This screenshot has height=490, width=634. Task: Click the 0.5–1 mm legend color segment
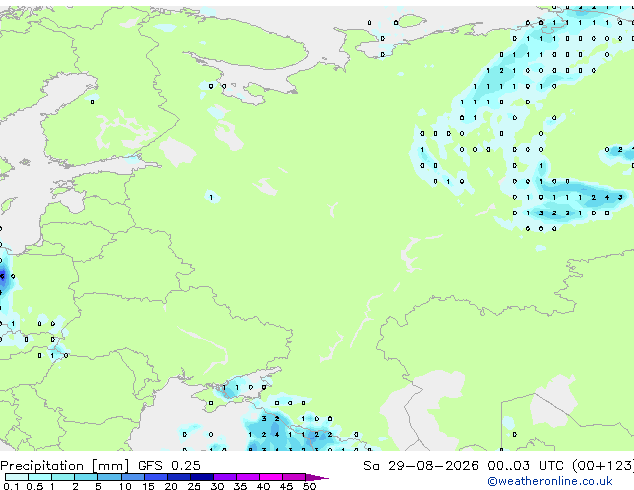[x=40, y=477]
